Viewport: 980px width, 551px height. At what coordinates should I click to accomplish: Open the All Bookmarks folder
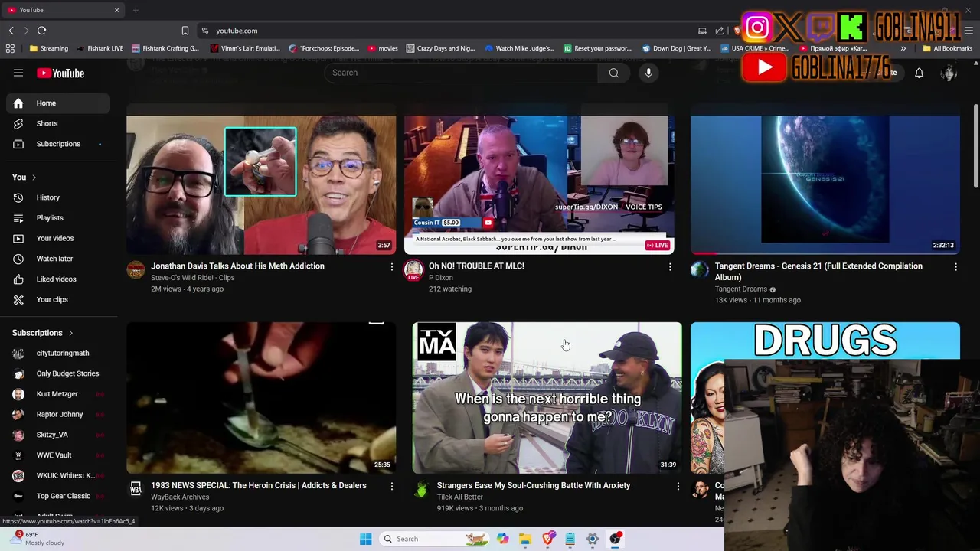click(947, 48)
